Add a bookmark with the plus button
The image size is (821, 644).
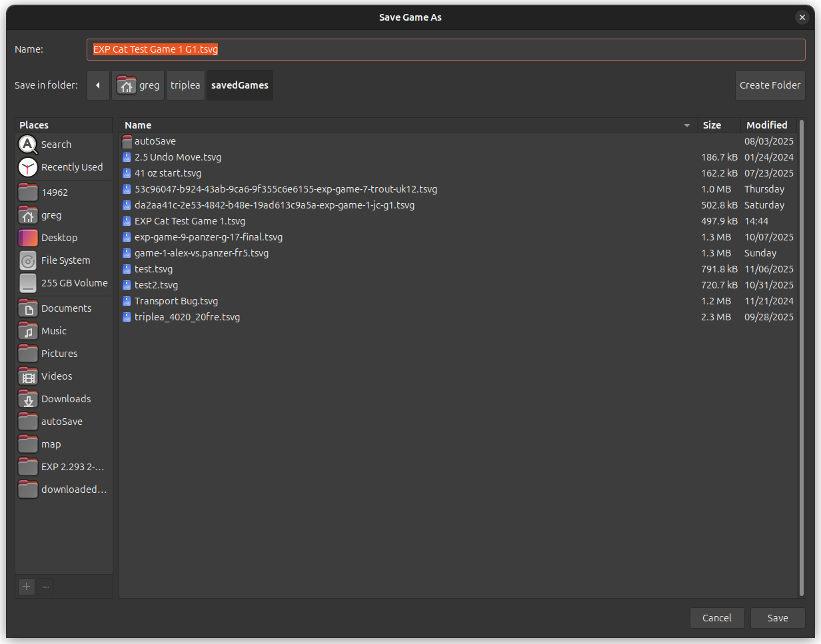pos(26,587)
